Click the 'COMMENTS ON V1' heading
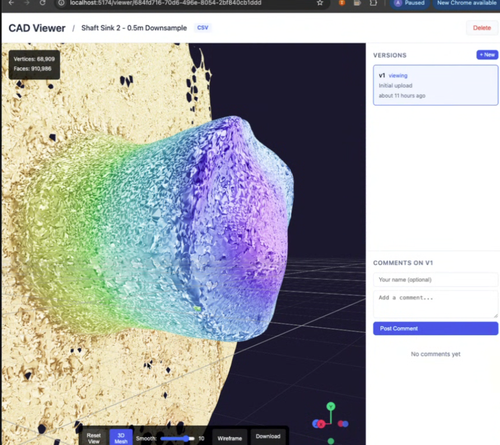The width and height of the screenshot is (500, 445). click(x=403, y=263)
